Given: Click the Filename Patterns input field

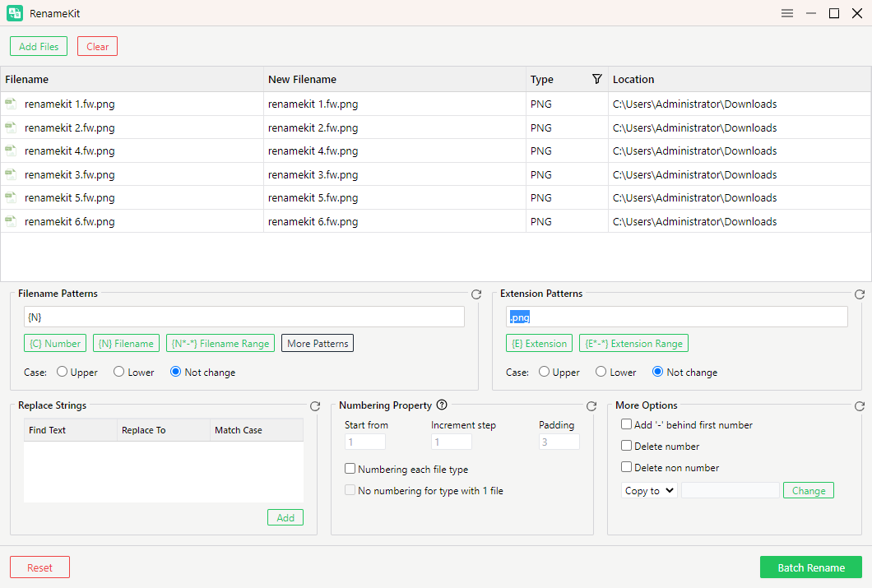Looking at the screenshot, I should click(x=244, y=317).
